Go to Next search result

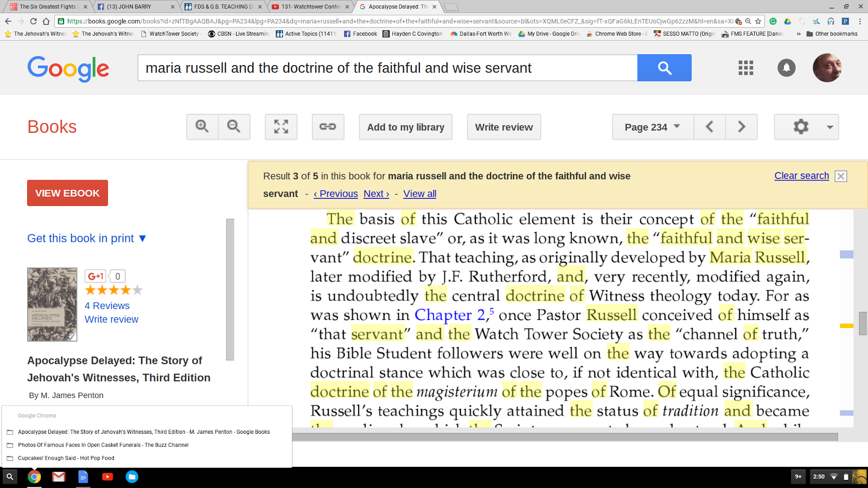[x=376, y=194]
